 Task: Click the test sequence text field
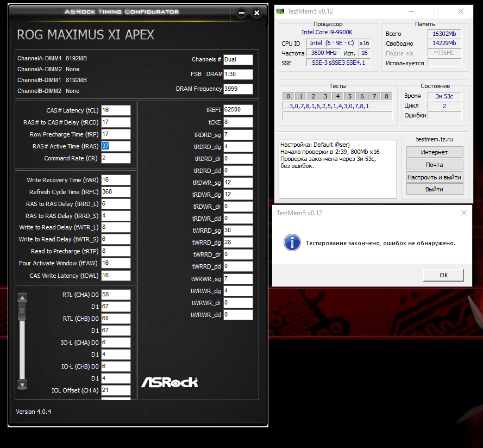tap(337, 107)
